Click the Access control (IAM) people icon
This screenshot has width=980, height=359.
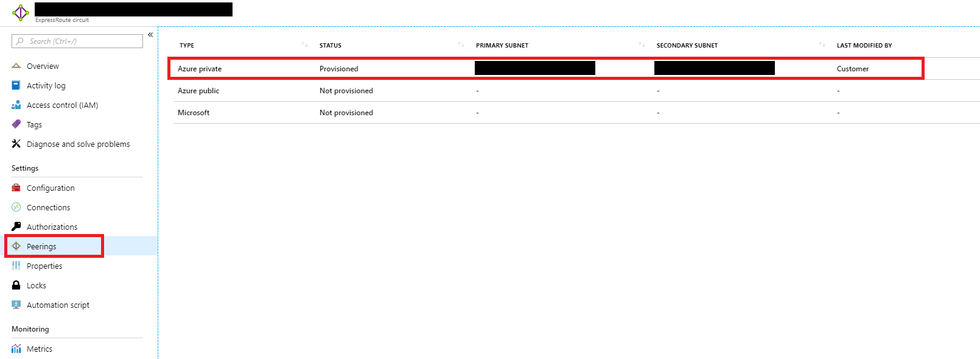[x=16, y=105]
